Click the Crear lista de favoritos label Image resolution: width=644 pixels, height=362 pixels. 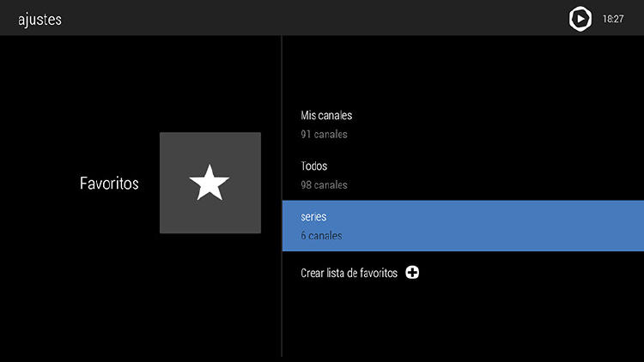349,273
